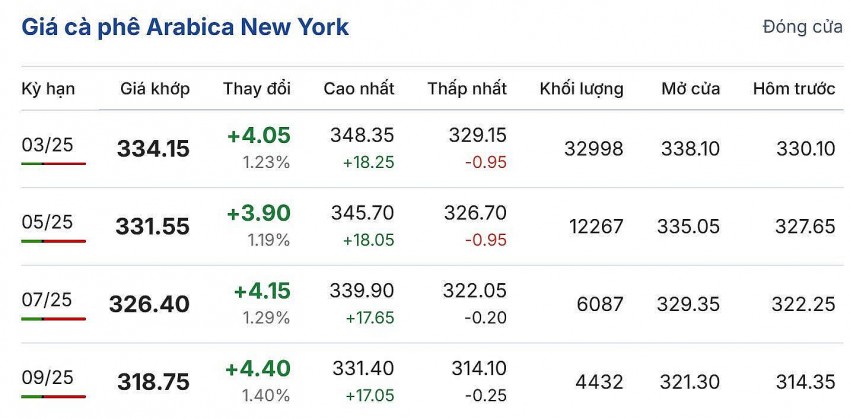Select the 09/25 contract term

(x=47, y=378)
